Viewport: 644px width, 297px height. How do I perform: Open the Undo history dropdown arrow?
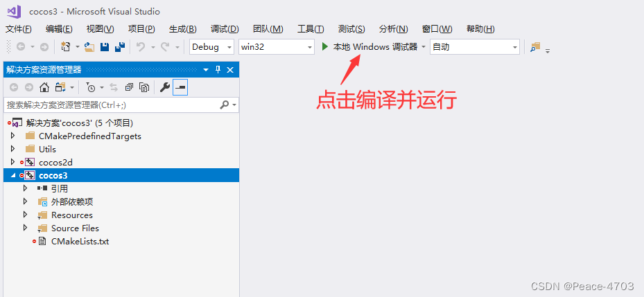pyautogui.click(x=153, y=47)
